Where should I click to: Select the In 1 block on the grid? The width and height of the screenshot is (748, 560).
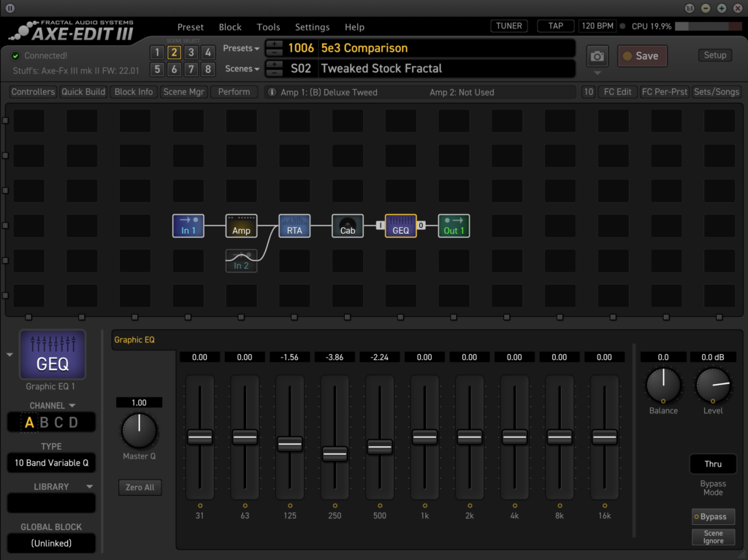[x=188, y=226]
